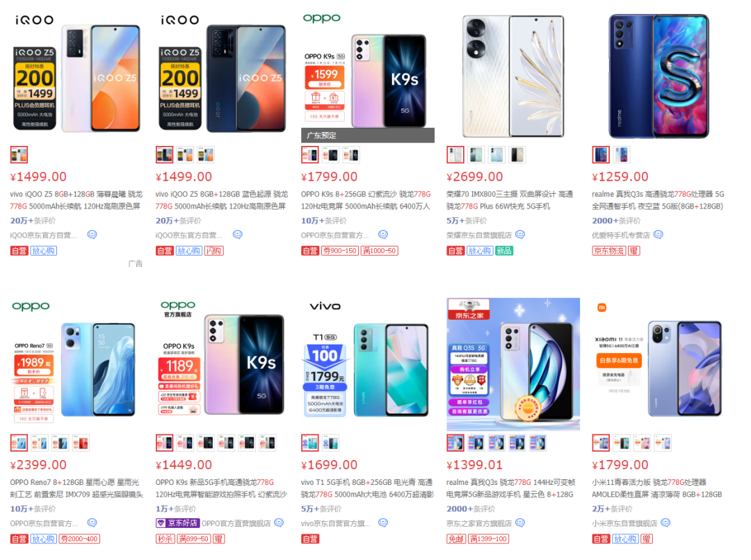Open chat icon next to OPPO官方直营旗舰店
The height and width of the screenshot is (560, 751).
(x=279, y=522)
